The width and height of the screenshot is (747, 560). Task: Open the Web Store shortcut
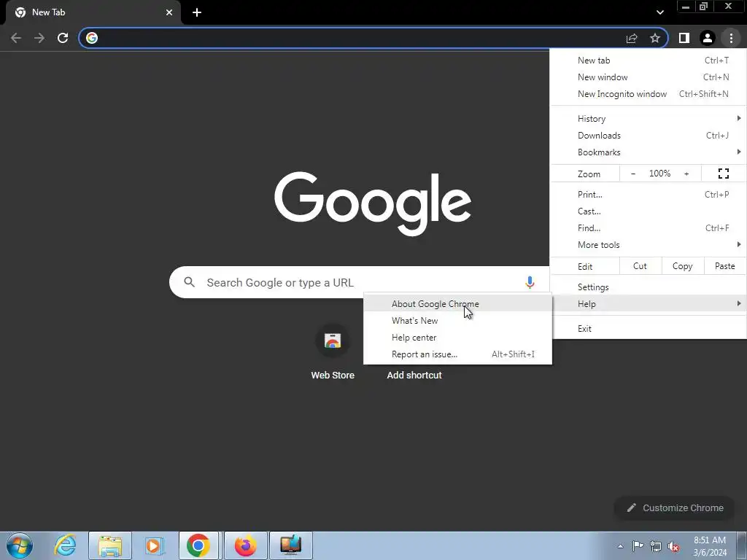[x=333, y=352]
